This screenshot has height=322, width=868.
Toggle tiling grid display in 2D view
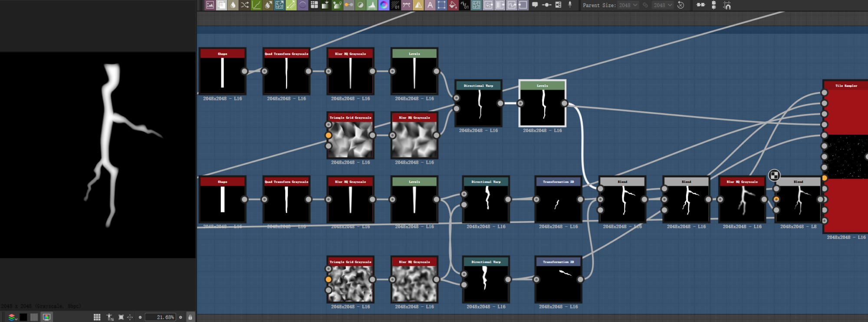coord(97,317)
